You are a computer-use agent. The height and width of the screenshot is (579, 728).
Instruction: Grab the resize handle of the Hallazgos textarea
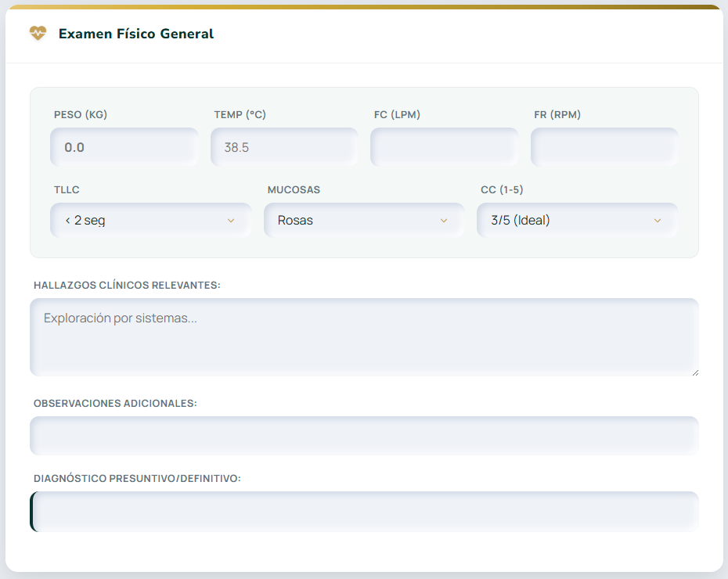(x=695, y=372)
